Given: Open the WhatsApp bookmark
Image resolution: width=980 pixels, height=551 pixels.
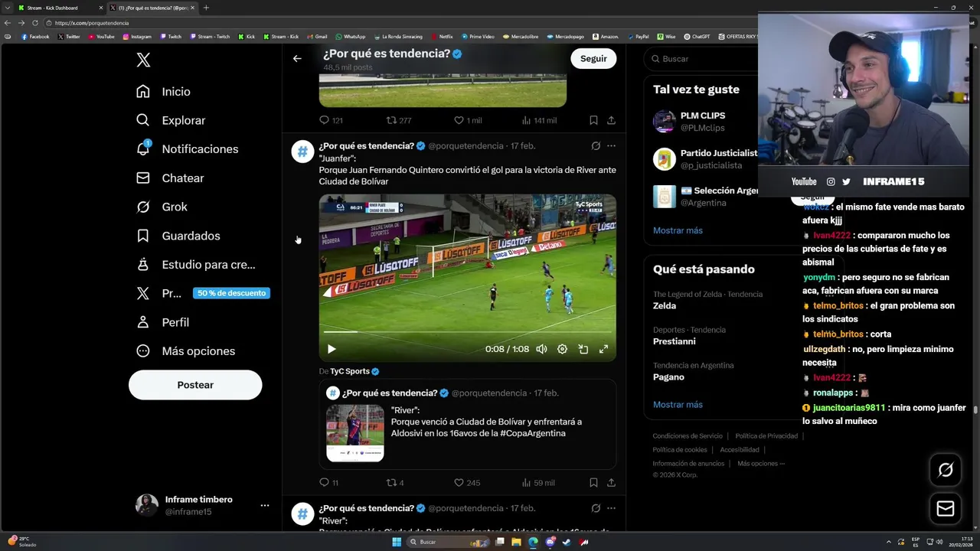Looking at the screenshot, I should point(350,37).
